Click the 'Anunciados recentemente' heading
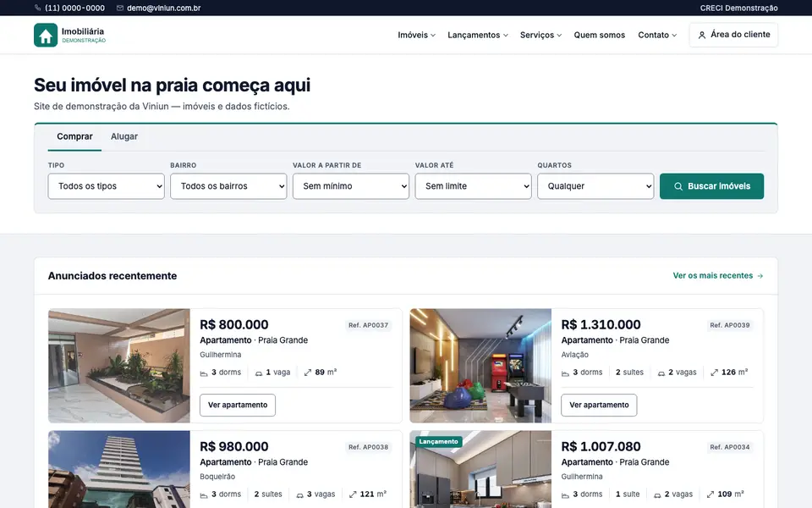This screenshot has width=812, height=508. tap(112, 276)
